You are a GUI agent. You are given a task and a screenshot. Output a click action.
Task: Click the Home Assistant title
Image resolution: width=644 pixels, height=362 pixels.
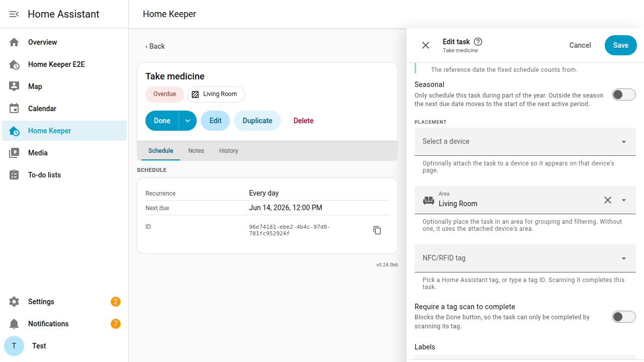(x=63, y=14)
